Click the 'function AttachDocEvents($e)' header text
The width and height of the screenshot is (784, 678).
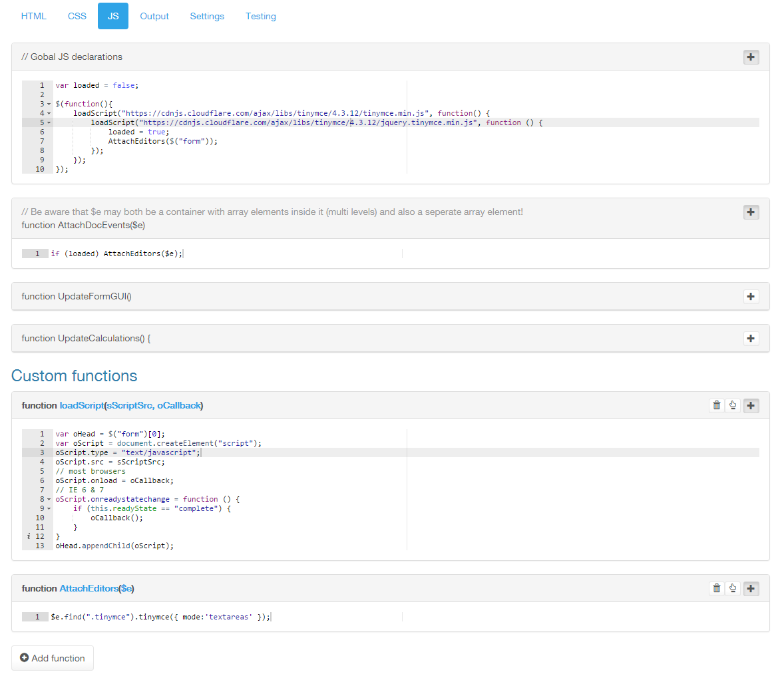pos(83,226)
